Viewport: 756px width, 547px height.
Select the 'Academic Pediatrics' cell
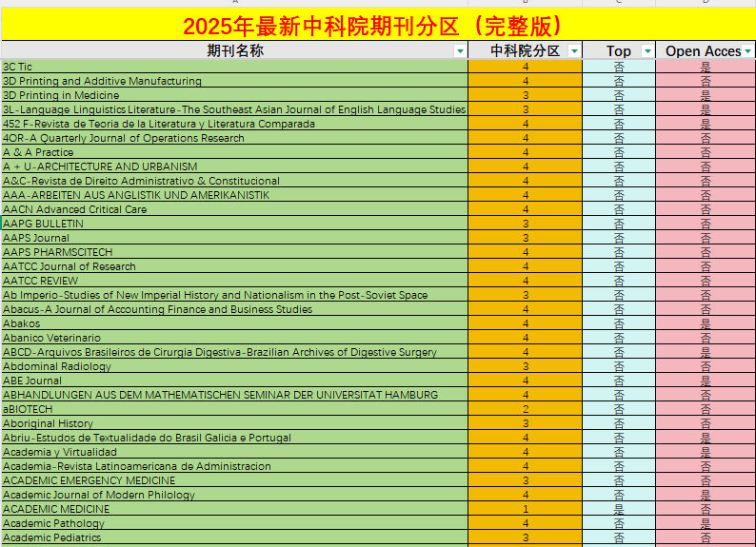235,537
